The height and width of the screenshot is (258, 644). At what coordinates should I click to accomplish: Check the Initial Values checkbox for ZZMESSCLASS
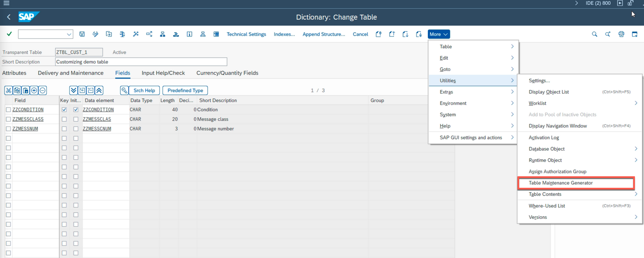click(x=76, y=119)
